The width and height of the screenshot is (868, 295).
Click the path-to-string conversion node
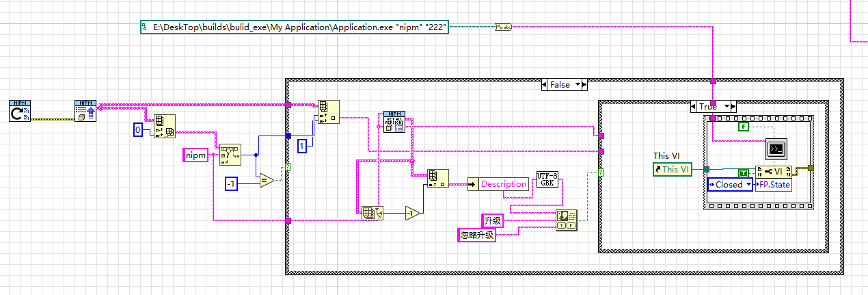click(x=504, y=27)
